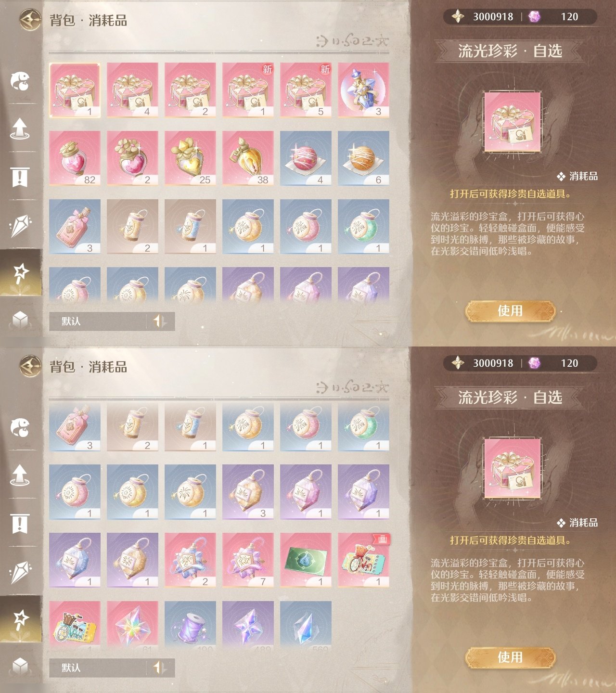Select the pink heart potion with count 82

point(75,158)
